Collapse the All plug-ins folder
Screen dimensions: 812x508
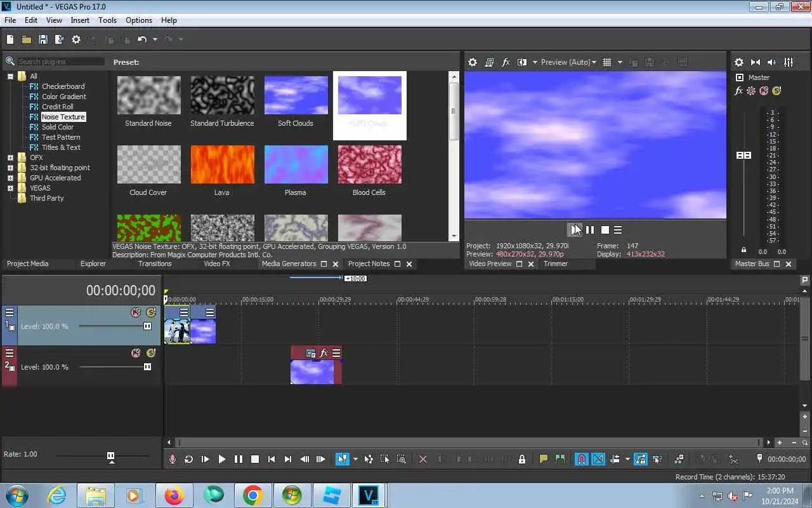click(x=10, y=76)
